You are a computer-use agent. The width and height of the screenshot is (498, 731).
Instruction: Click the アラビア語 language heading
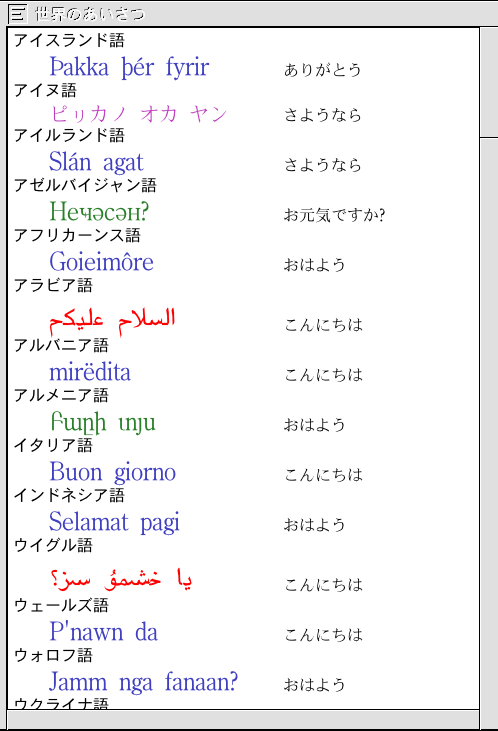pyautogui.click(x=53, y=285)
